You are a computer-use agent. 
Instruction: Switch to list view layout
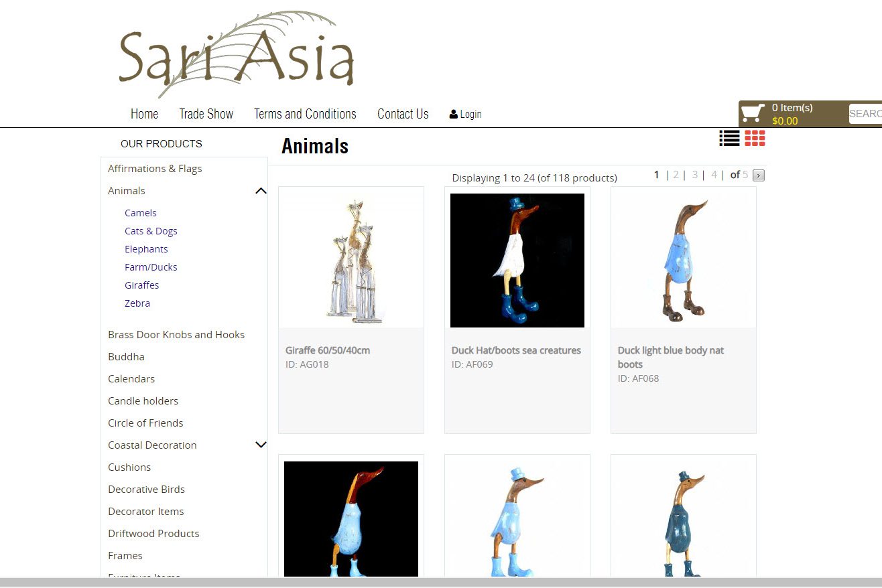[729, 138]
